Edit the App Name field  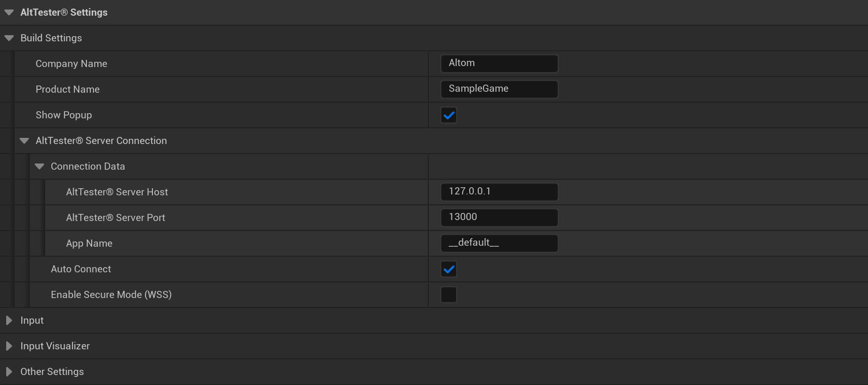pos(500,243)
